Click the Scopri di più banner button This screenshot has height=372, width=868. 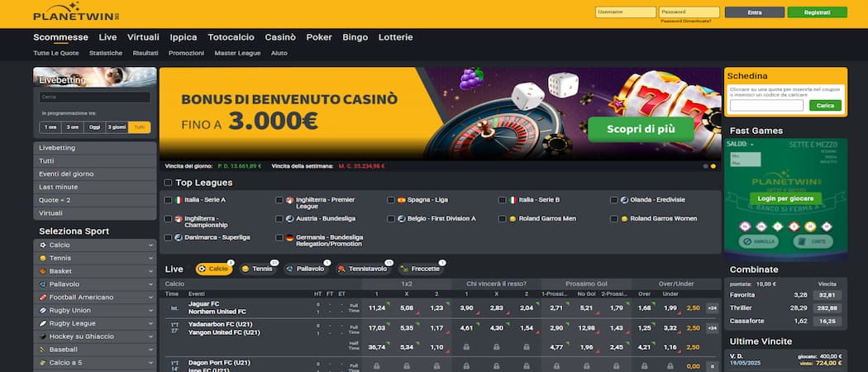tap(641, 130)
